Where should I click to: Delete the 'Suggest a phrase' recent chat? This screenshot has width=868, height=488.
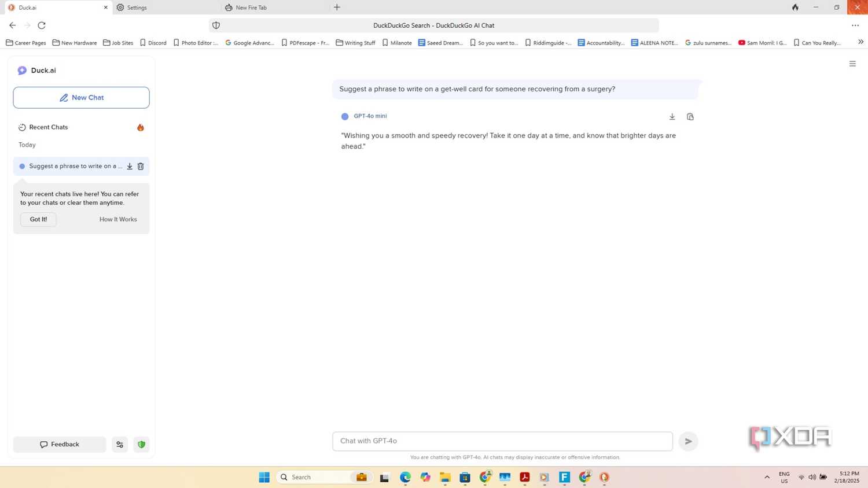click(x=141, y=167)
